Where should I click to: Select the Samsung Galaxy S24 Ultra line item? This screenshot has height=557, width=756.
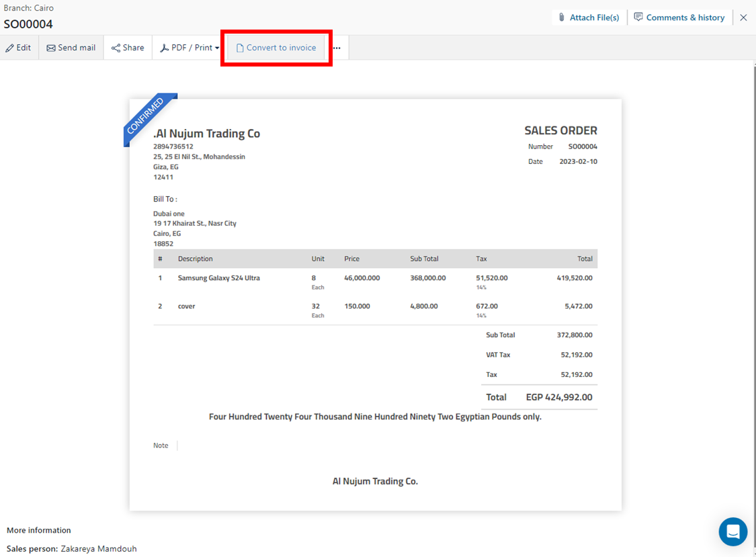tap(218, 277)
